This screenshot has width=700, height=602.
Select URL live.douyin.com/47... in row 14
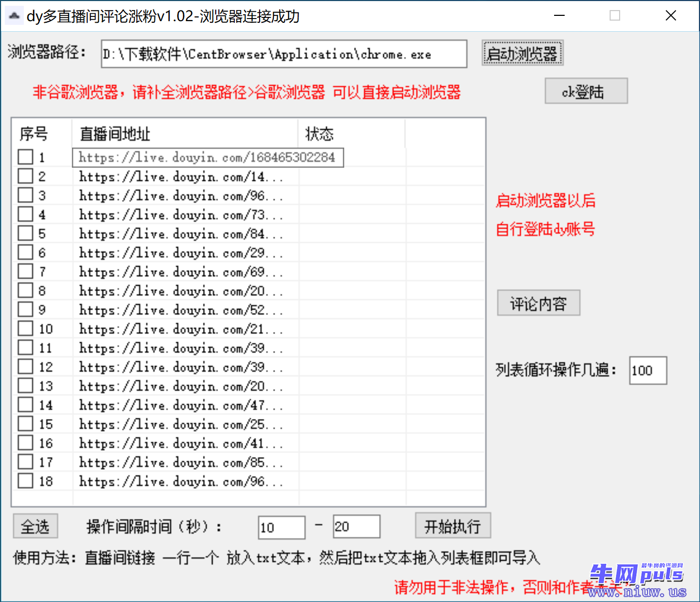(x=181, y=405)
